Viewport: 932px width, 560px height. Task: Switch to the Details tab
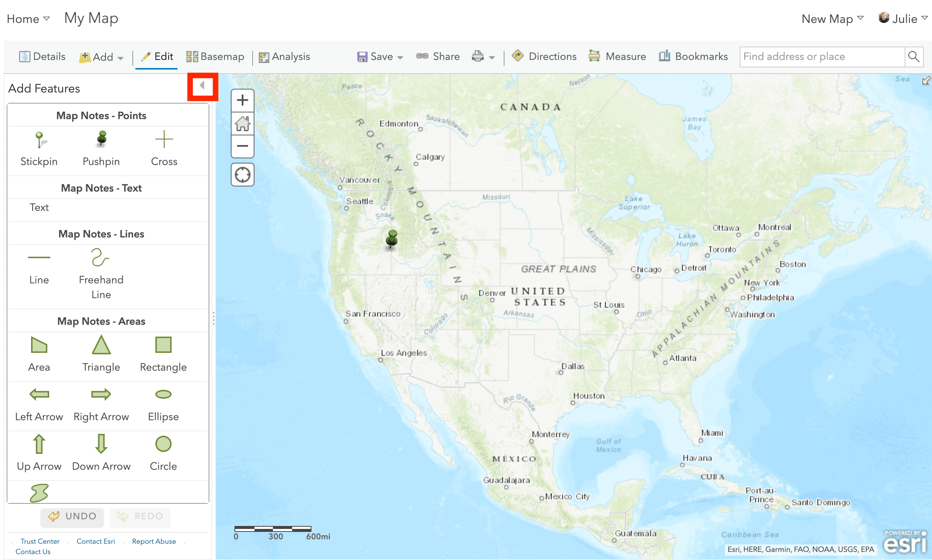pyautogui.click(x=42, y=57)
